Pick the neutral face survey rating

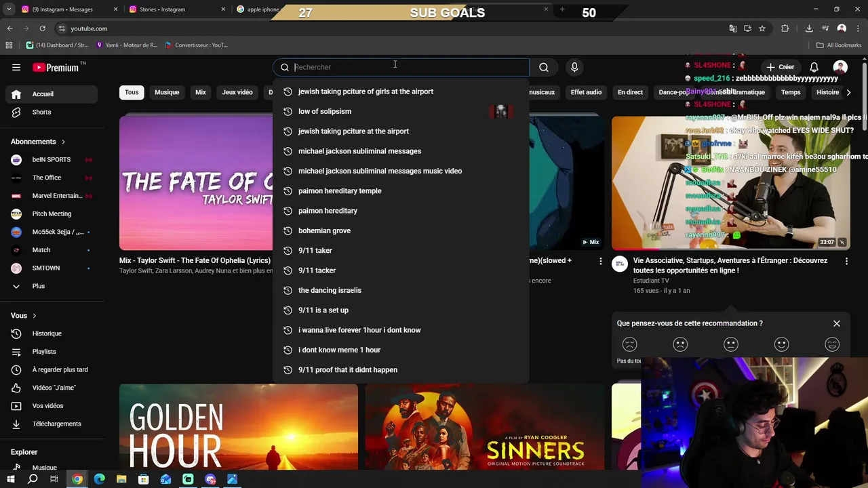point(731,344)
